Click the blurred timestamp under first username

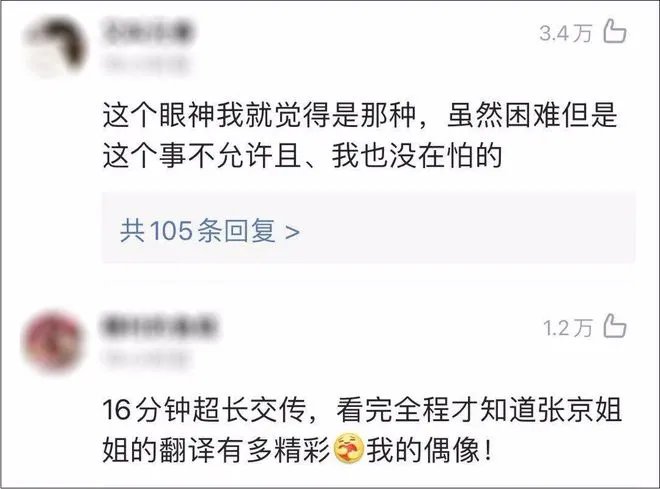[146, 65]
